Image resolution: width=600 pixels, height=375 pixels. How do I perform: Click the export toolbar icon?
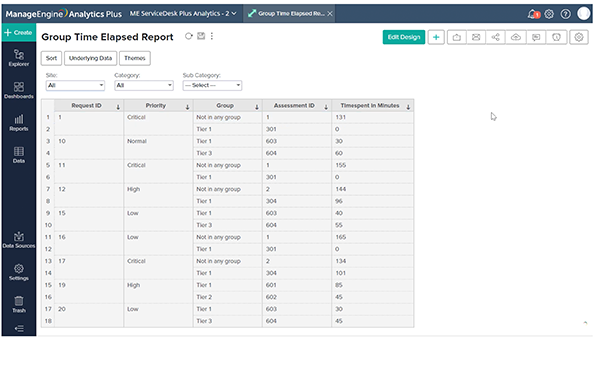pyautogui.click(x=457, y=37)
